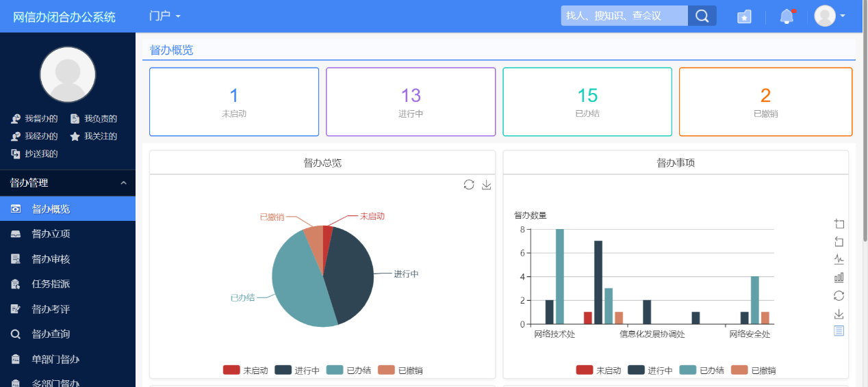Click the area zoom tool in 督办事项 chart

(x=839, y=224)
